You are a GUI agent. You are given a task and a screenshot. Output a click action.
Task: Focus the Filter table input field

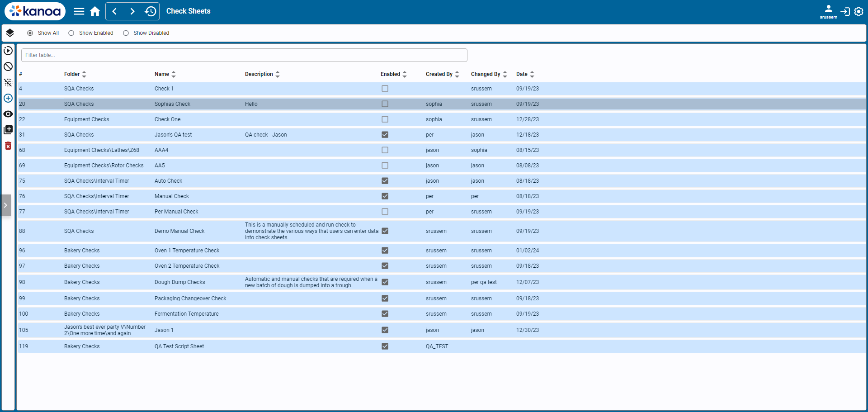[244, 55]
